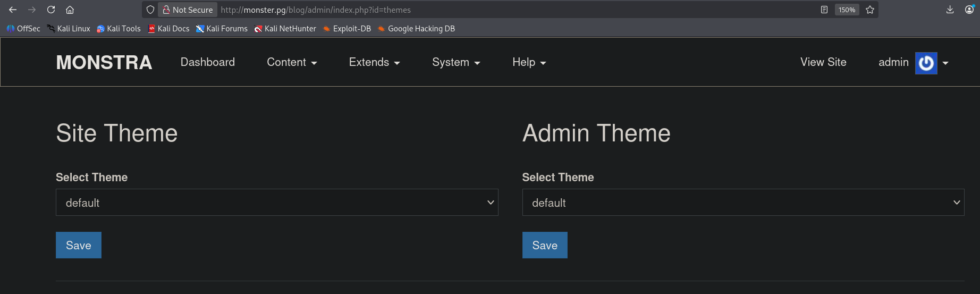The height and width of the screenshot is (294, 980).
Task: Reload the current page
Action: click(51, 10)
